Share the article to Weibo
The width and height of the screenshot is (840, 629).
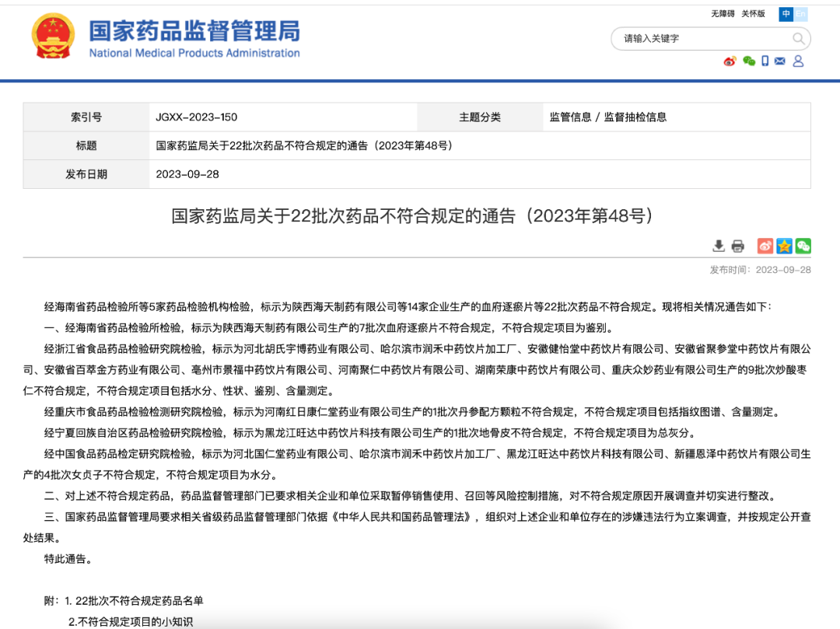point(765,246)
